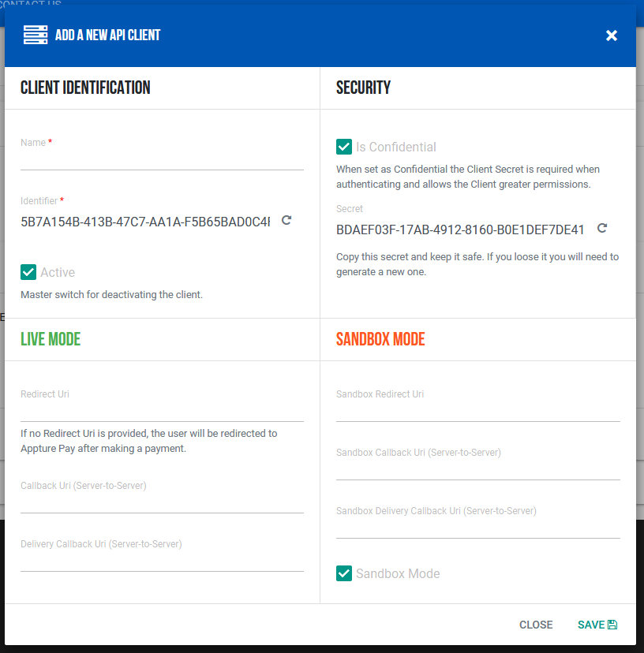The height and width of the screenshot is (653, 644).
Task: Focus the Name input field
Action: tap(162, 160)
